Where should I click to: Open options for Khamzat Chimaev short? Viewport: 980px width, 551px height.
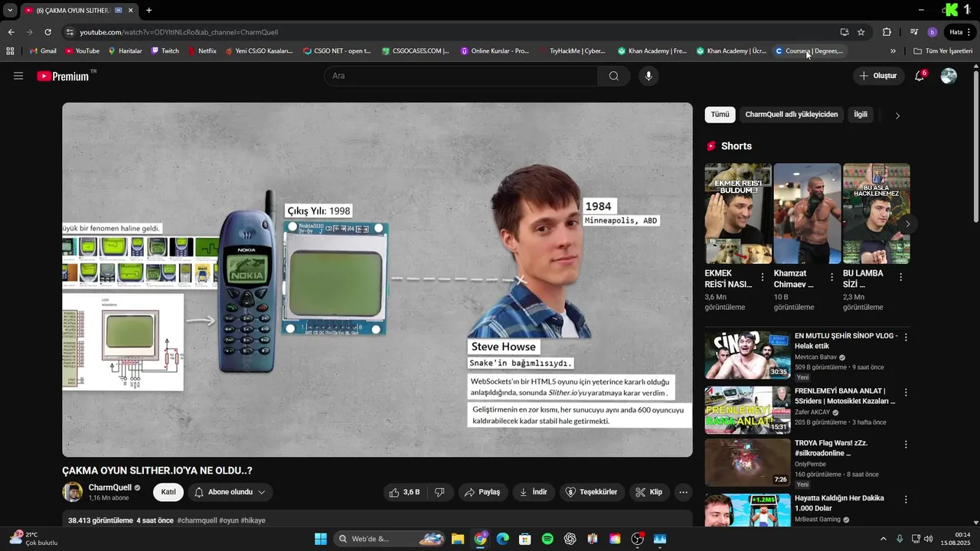831,277
